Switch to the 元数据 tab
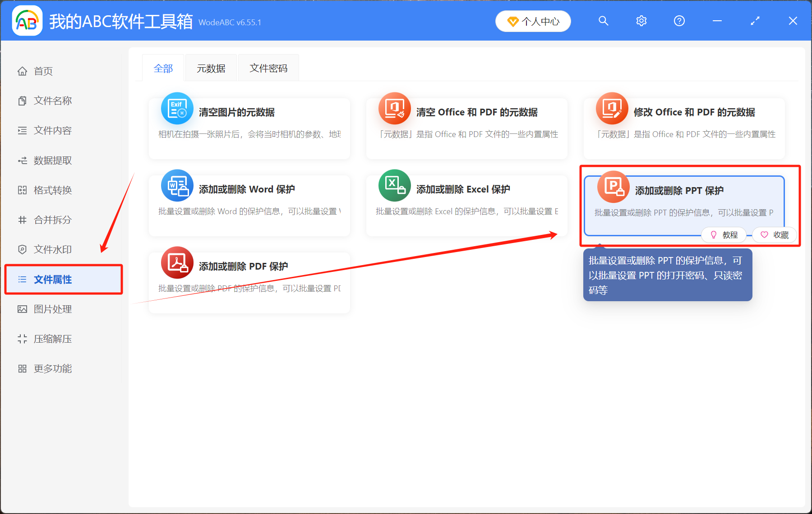Image resolution: width=812 pixels, height=514 pixels. pyautogui.click(x=211, y=68)
